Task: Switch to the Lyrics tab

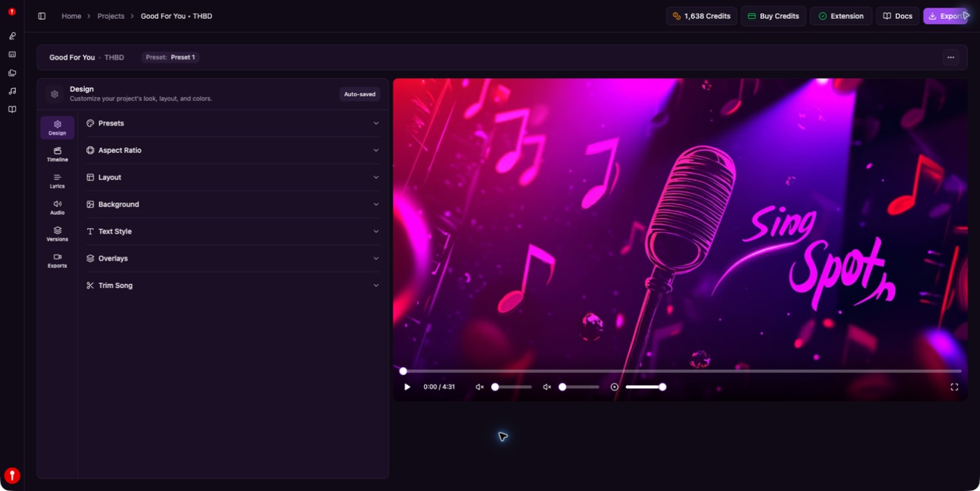Action: coord(57,181)
